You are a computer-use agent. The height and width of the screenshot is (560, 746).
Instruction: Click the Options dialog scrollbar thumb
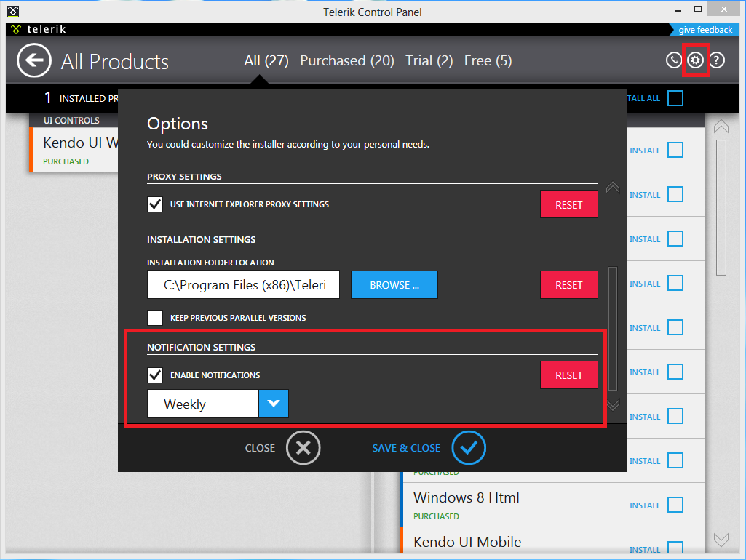click(613, 328)
